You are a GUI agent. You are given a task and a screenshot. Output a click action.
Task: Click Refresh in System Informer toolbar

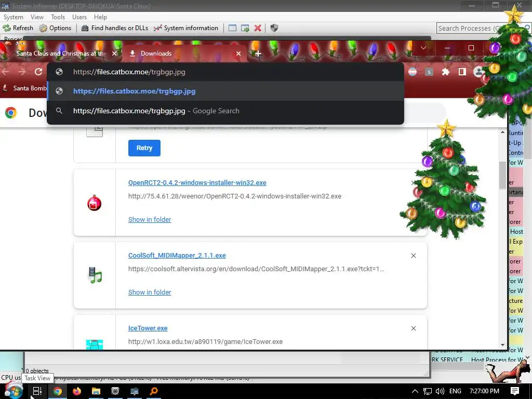pos(18,28)
